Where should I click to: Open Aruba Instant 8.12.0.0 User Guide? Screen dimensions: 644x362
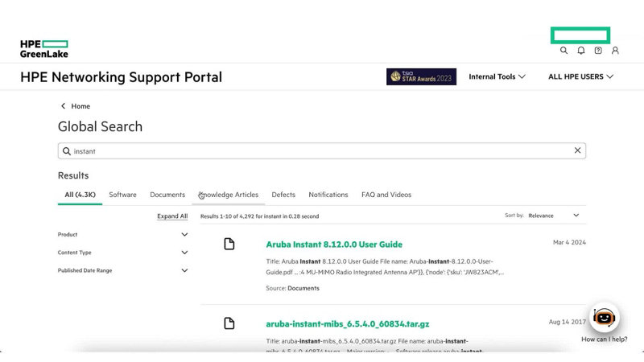[x=334, y=245]
